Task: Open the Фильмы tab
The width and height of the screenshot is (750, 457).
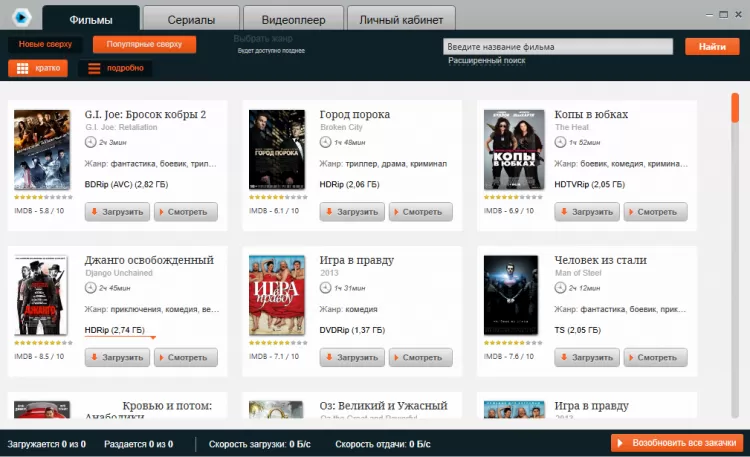Action: (x=91, y=19)
